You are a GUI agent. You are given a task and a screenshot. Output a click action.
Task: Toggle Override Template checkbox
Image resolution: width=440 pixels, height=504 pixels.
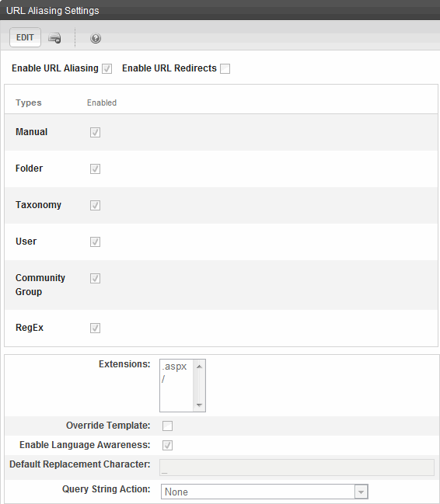click(x=167, y=426)
